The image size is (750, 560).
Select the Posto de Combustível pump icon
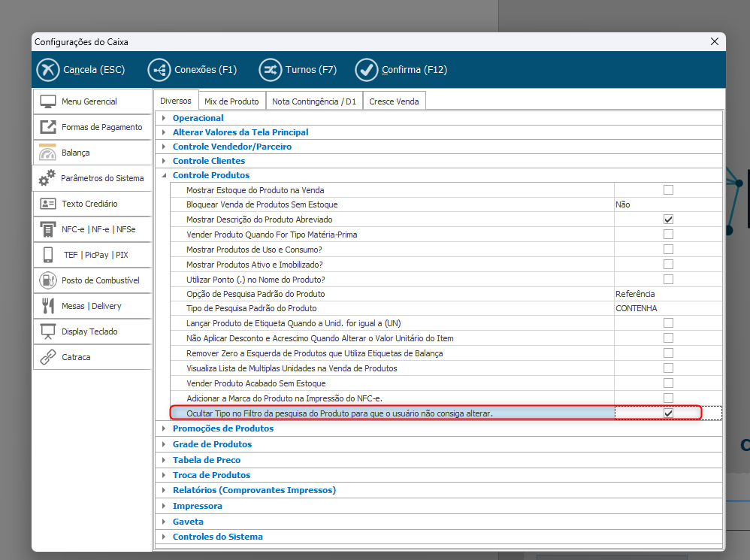click(48, 280)
